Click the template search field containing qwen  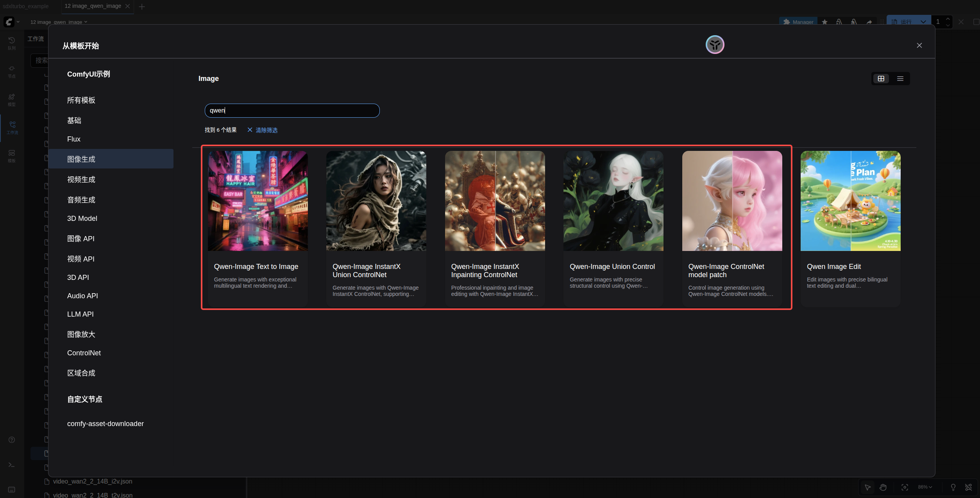coord(292,111)
